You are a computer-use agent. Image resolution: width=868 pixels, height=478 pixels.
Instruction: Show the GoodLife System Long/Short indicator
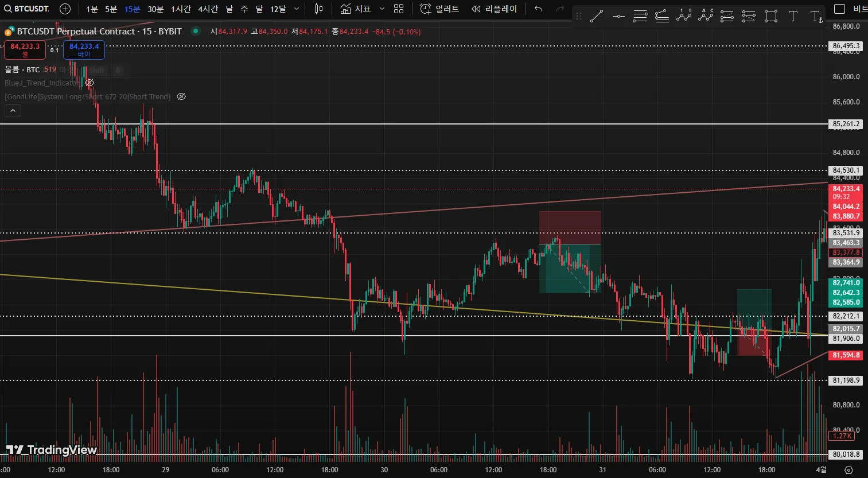coord(181,97)
